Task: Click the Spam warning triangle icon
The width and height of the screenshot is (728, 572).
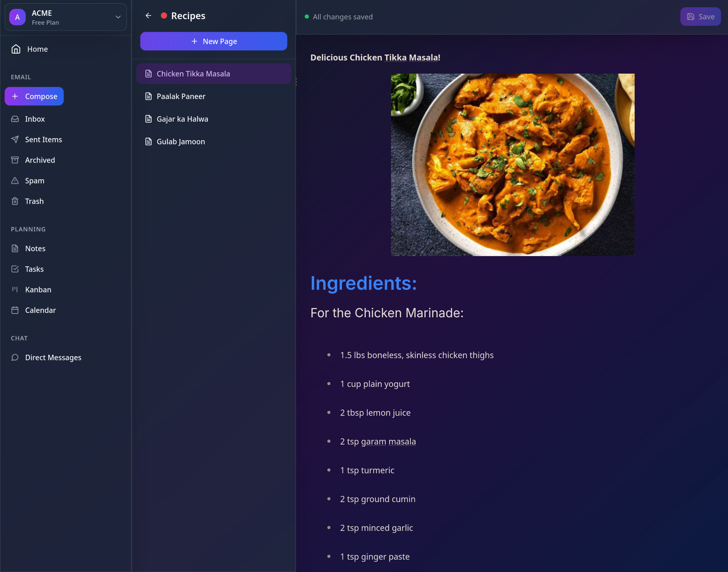Action: 15,181
